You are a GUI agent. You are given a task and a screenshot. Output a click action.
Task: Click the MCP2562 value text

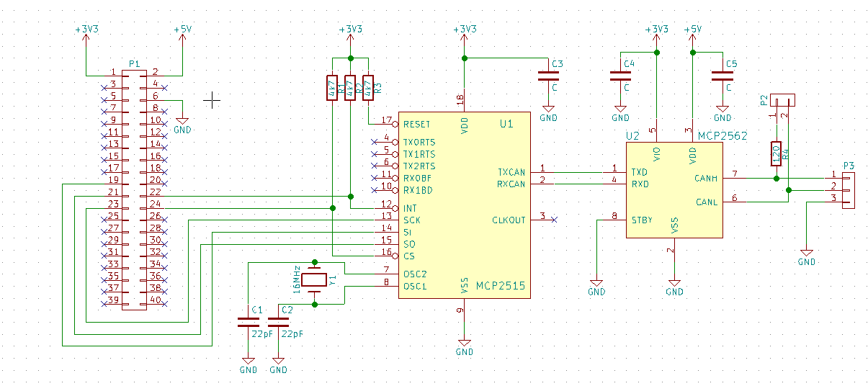coord(722,135)
